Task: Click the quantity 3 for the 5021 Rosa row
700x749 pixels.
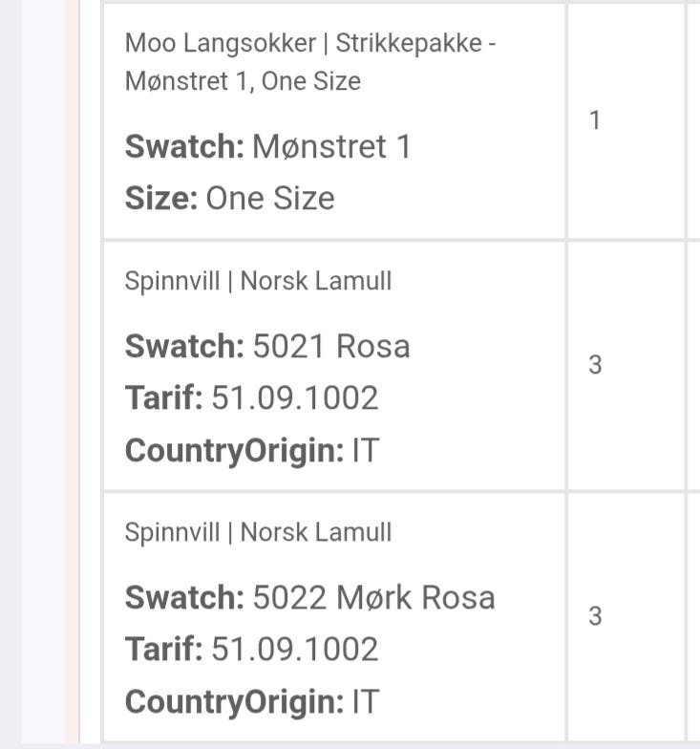Action: [595, 365]
